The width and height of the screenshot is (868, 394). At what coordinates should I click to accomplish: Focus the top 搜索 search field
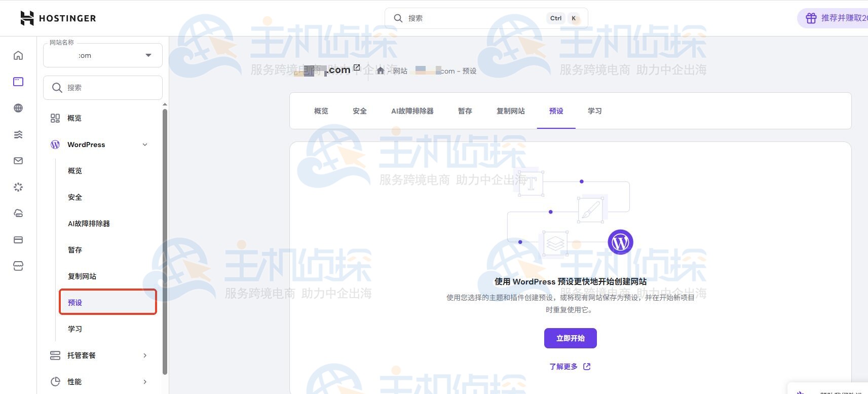point(471,18)
